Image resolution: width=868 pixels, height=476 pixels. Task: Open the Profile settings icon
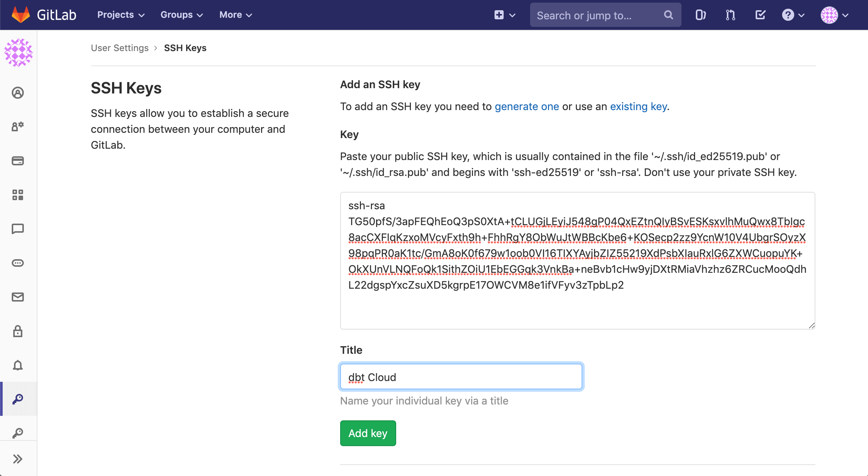(18, 93)
